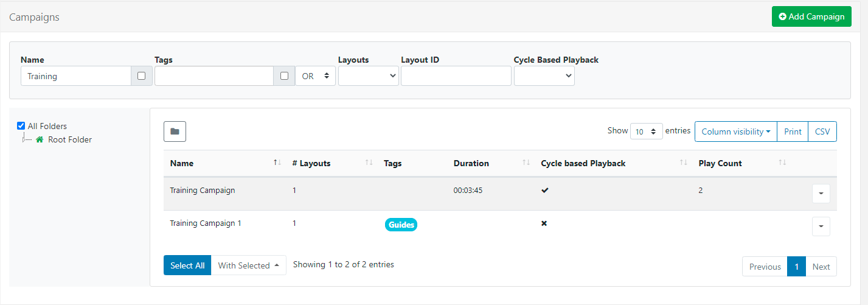Click the folder icon button above the table

(175, 131)
